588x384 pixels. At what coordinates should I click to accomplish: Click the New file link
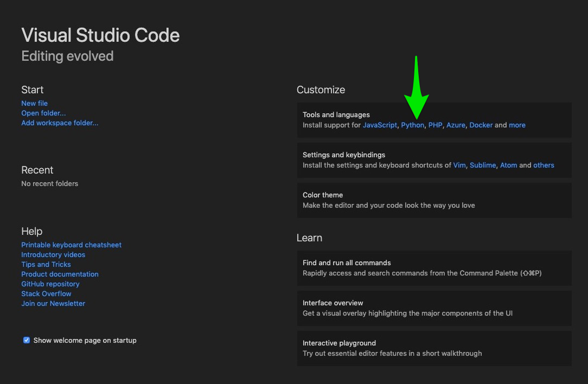click(35, 103)
